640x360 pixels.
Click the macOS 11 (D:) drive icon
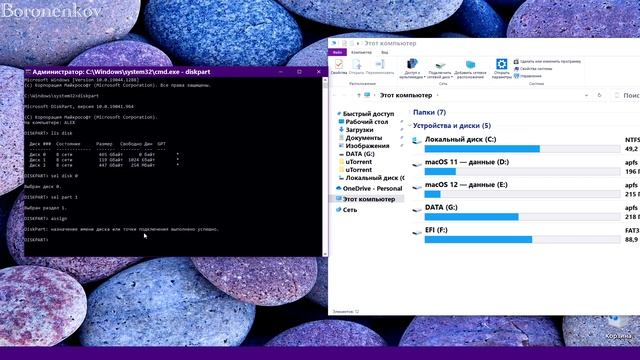pos(417,164)
